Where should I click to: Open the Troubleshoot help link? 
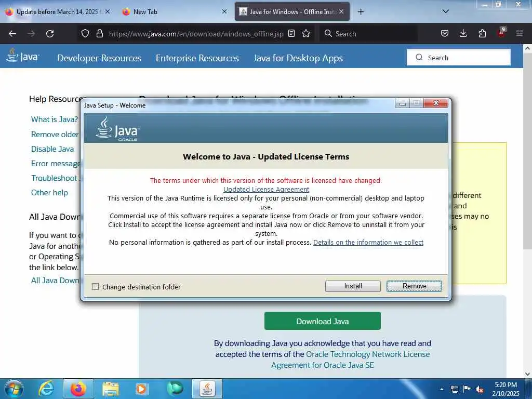pos(54,178)
